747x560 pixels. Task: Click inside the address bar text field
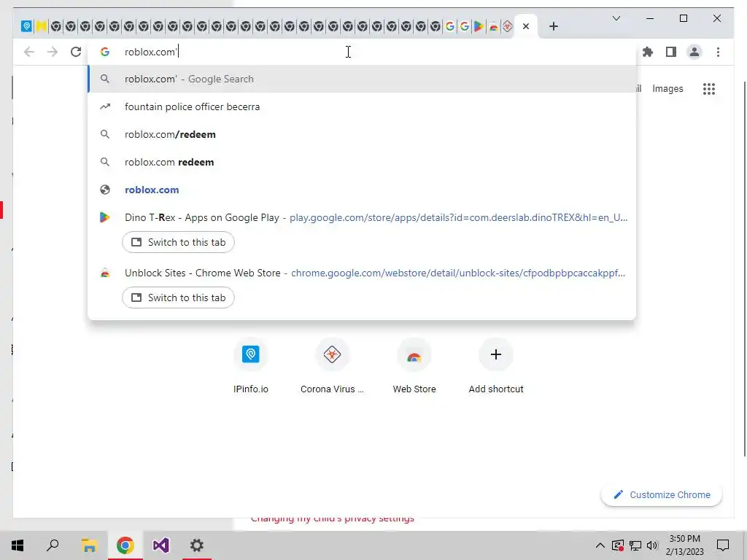[362, 52]
